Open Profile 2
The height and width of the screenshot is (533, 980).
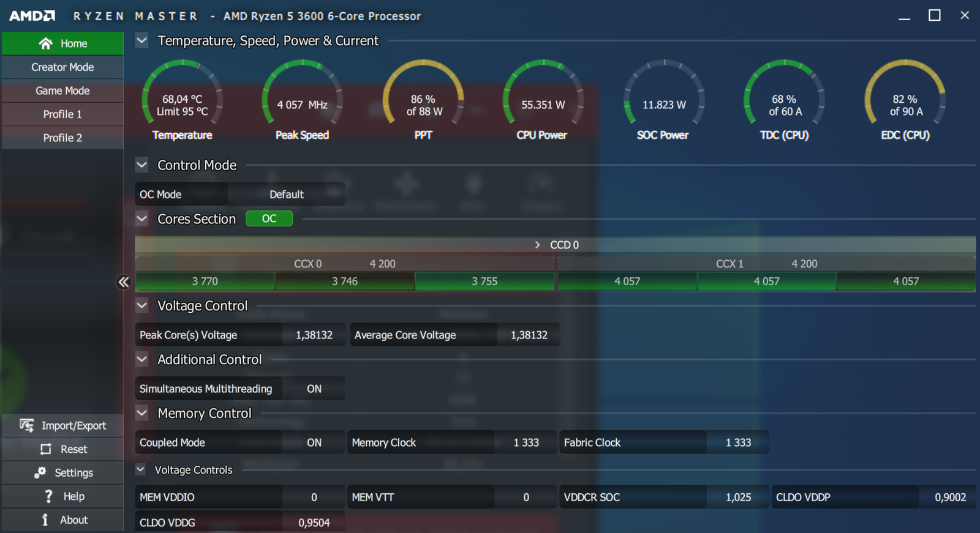[x=62, y=138]
